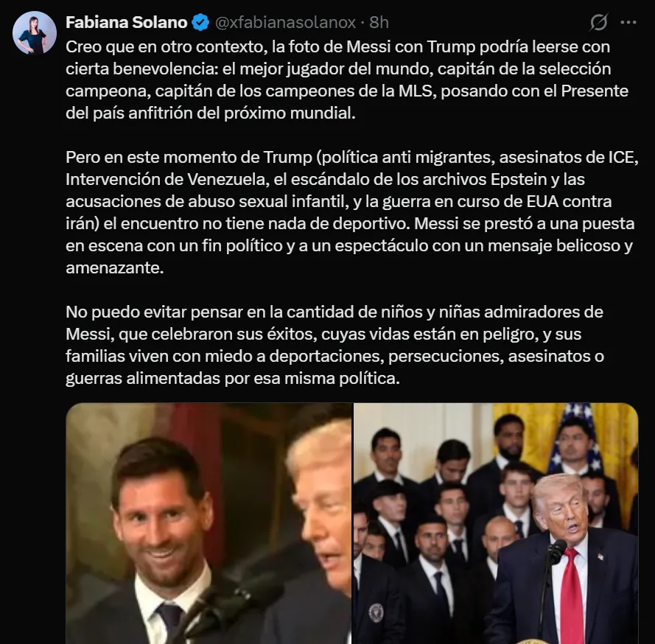Image resolution: width=655 pixels, height=644 pixels.
Task: Open the left photo of smiling Messi
Action: click(209, 523)
